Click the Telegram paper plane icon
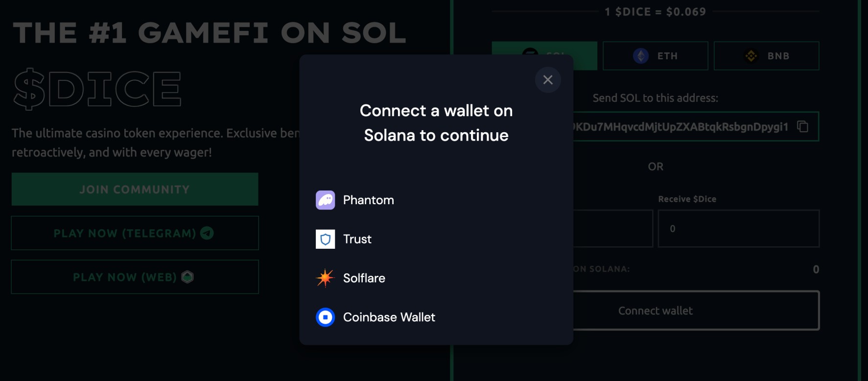The height and width of the screenshot is (381, 868). [207, 233]
